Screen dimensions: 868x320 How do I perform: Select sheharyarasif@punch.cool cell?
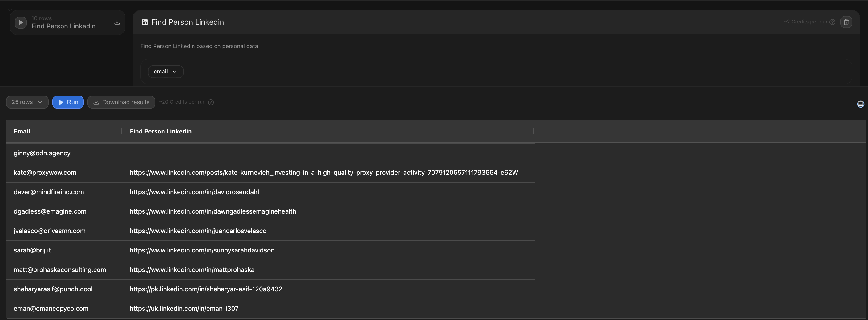[64, 289]
